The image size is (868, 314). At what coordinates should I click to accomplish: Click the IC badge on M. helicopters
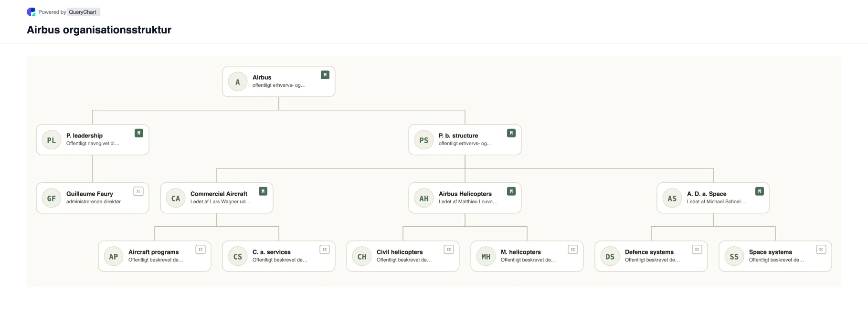(x=573, y=250)
